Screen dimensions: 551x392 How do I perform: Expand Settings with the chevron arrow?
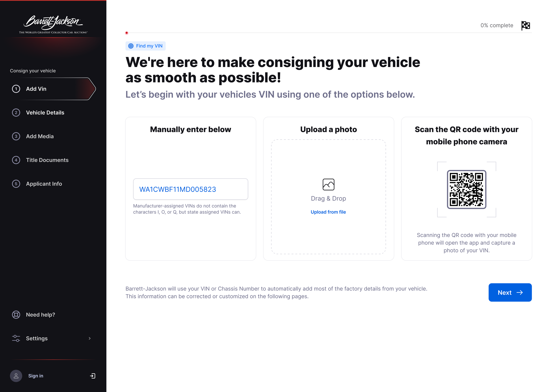[x=90, y=338]
